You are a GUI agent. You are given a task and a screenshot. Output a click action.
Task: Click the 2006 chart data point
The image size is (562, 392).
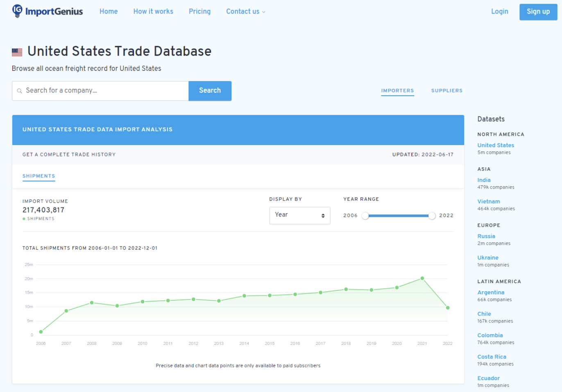41,332
